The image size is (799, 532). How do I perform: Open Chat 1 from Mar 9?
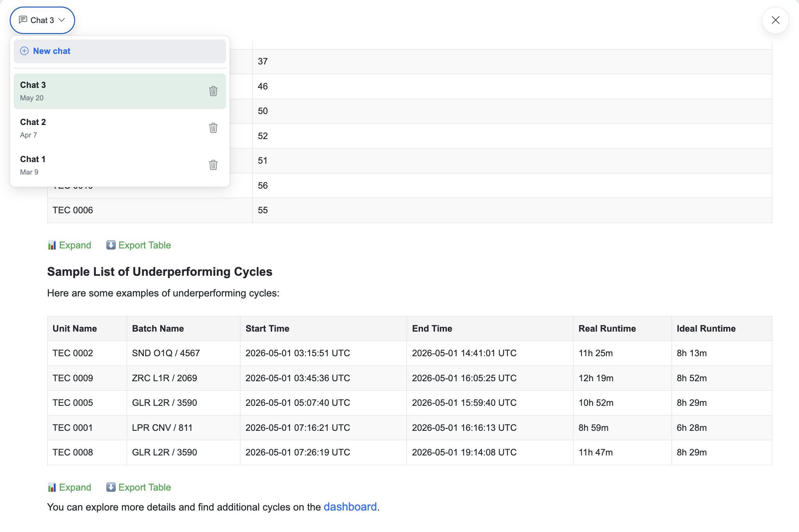[120, 165]
